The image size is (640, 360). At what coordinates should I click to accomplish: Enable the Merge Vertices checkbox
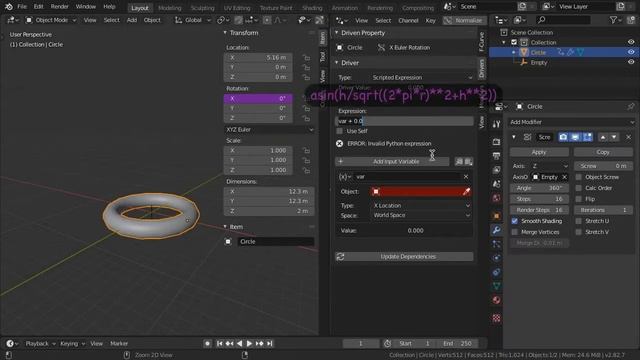pos(515,232)
